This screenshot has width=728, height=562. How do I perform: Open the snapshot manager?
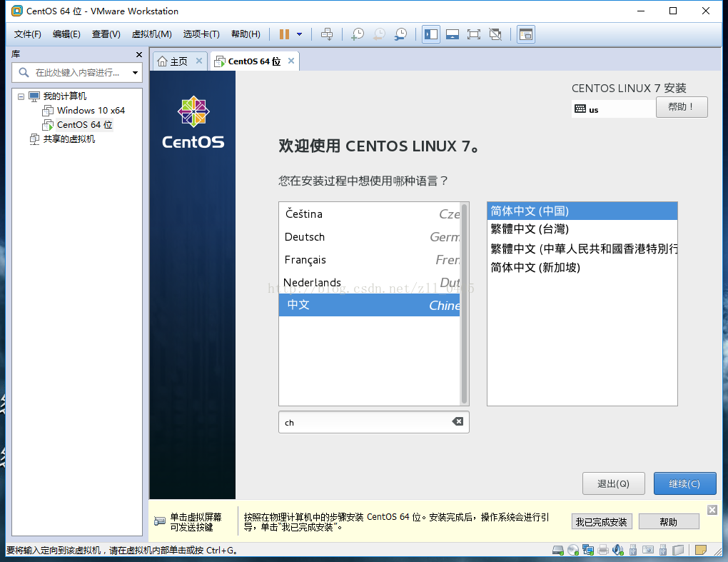click(400, 34)
